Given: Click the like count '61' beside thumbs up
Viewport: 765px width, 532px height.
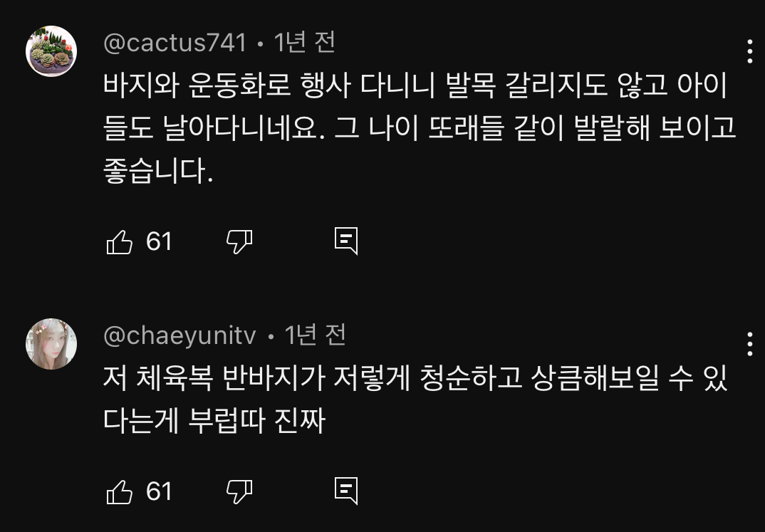Looking at the screenshot, I should pos(159,241).
